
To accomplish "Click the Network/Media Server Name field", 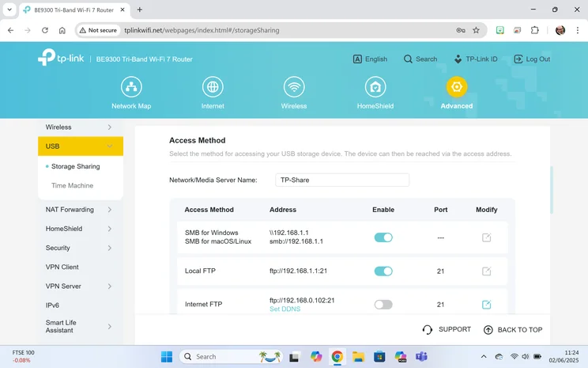I will pos(342,180).
